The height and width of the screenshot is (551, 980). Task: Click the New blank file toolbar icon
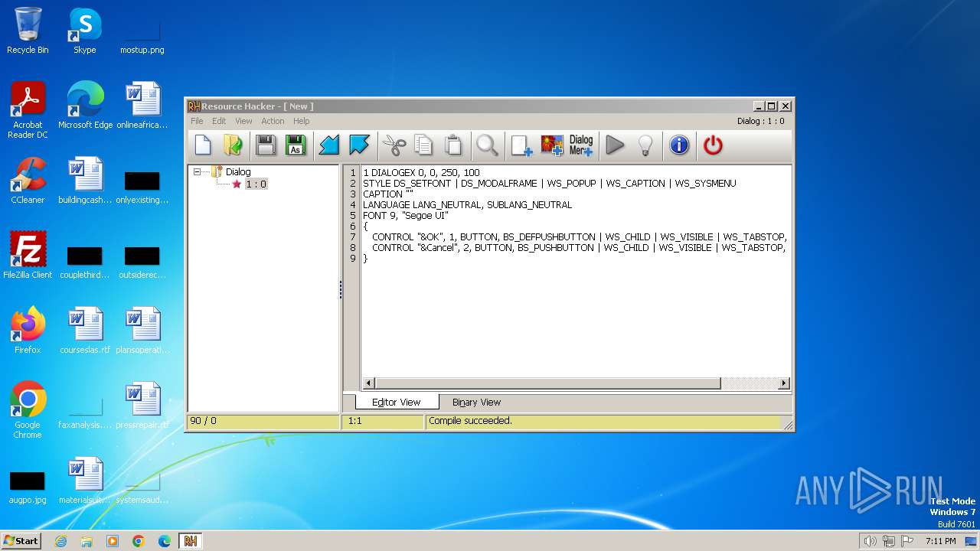[x=203, y=145]
